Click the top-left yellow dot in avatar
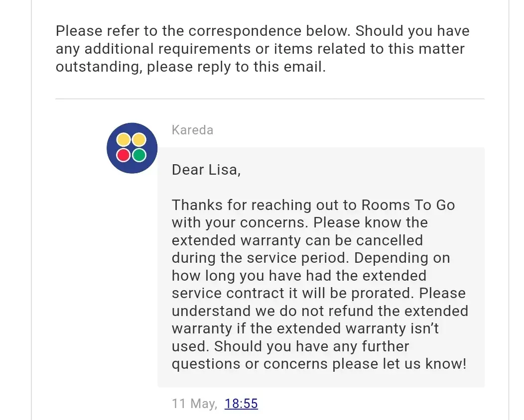The image size is (524, 420). point(123,140)
